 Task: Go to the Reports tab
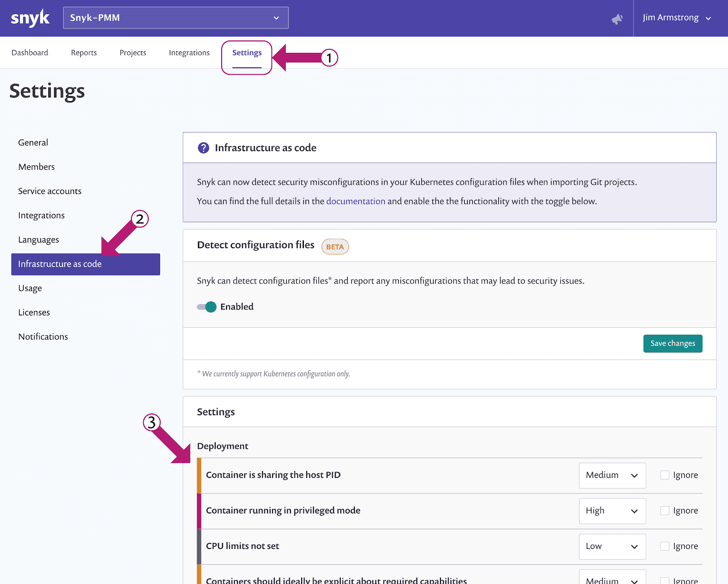pos(84,53)
